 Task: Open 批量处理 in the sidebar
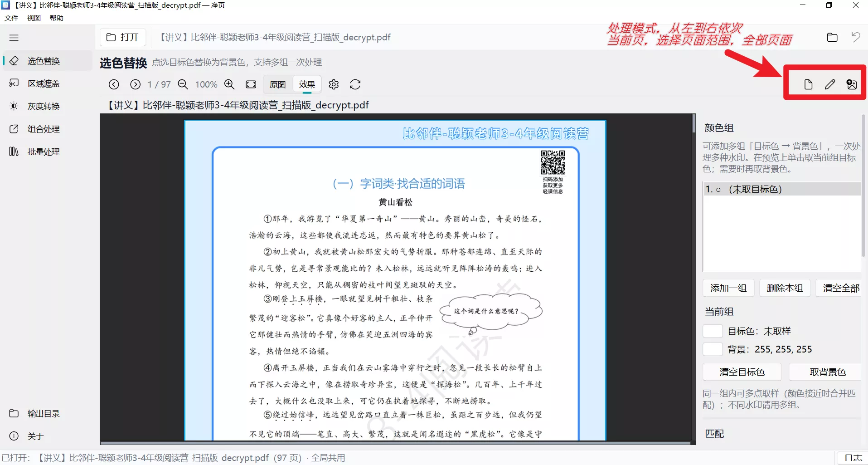[47, 152]
